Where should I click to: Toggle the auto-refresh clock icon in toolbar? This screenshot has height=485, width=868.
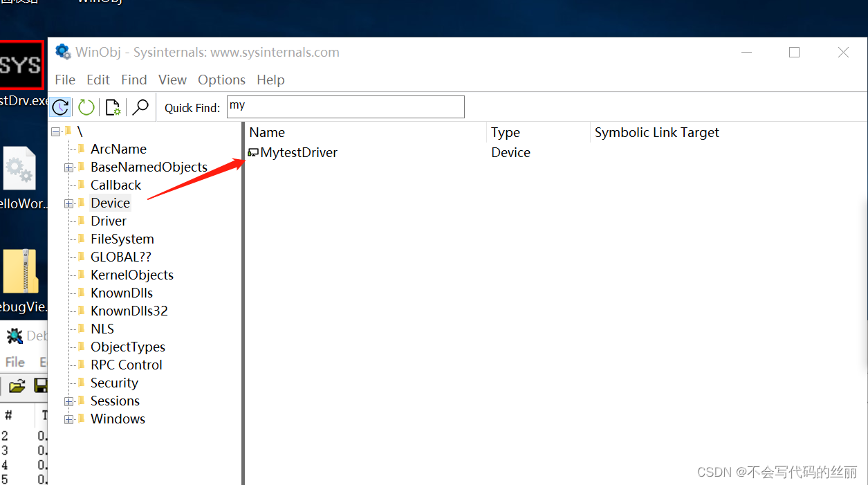(x=60, y=107)
